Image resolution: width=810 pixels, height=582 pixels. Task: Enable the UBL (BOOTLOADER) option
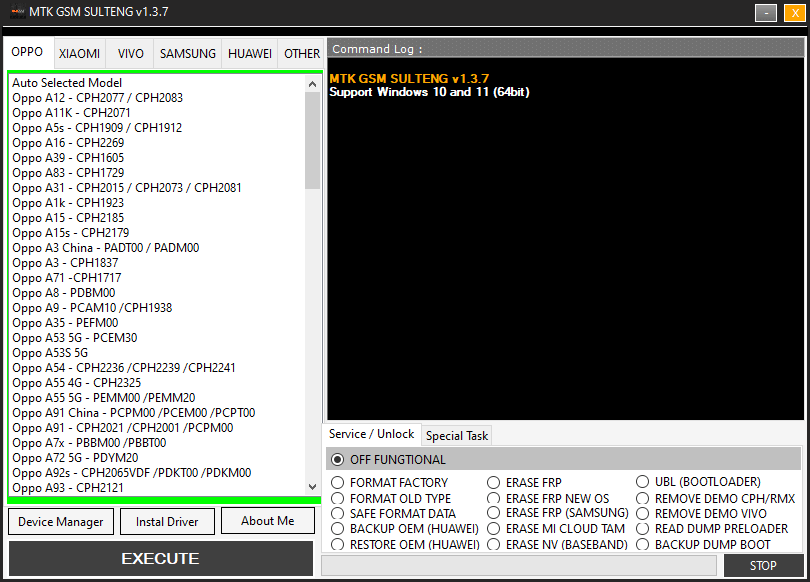(643, 483)
